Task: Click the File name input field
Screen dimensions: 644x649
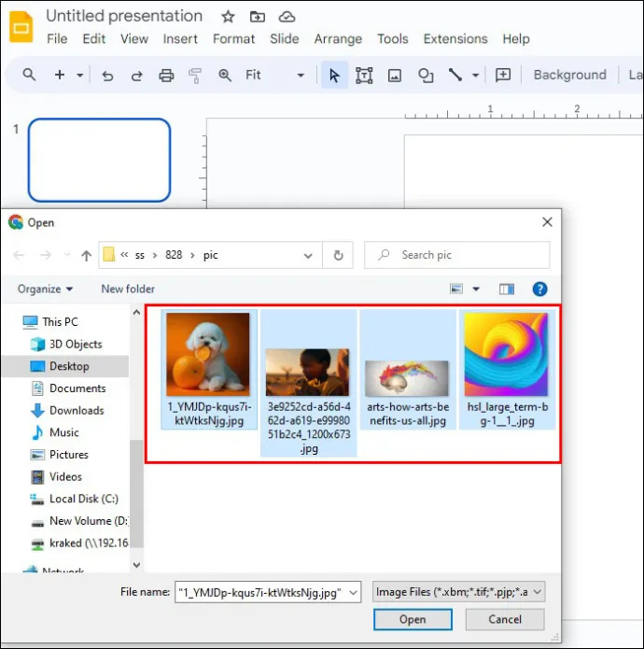Action: coord(268,592)
